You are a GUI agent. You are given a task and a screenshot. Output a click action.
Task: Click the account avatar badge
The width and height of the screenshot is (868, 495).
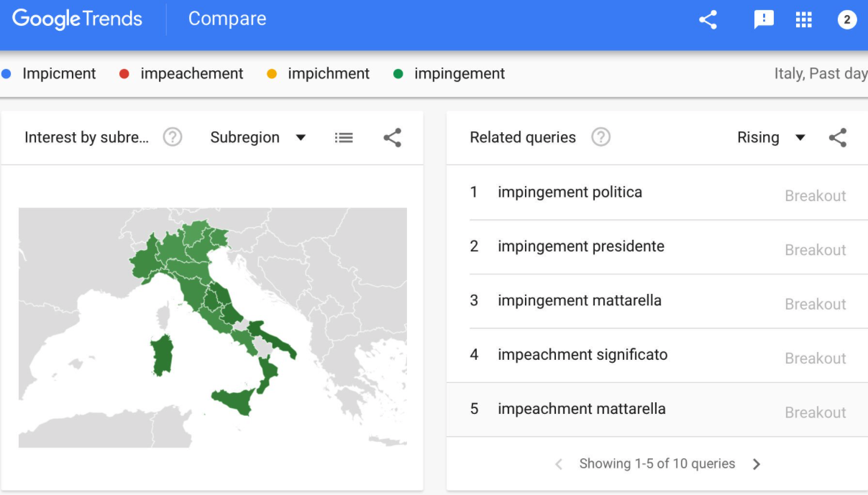(846, 19)
